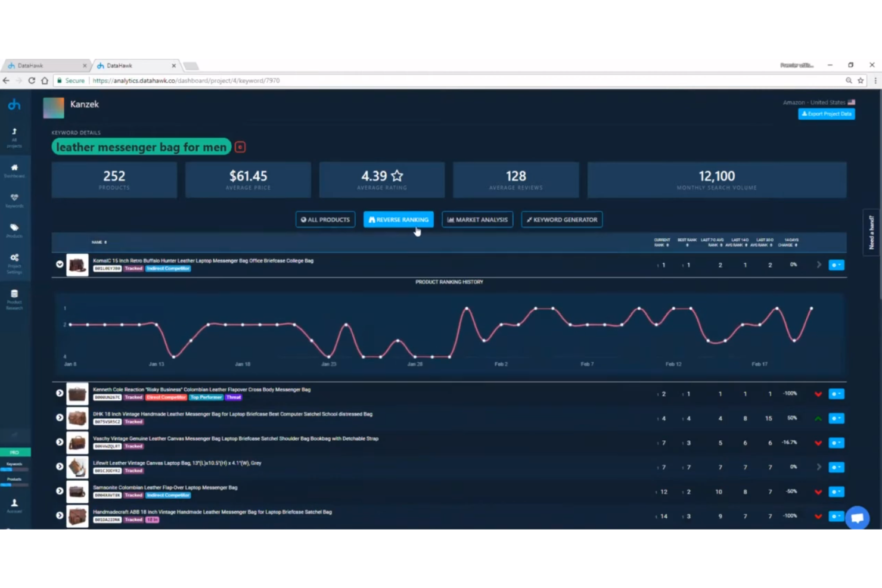Open Project Settings gears icon
This screenshot has width=882, height=588.
tap(14, 263)
